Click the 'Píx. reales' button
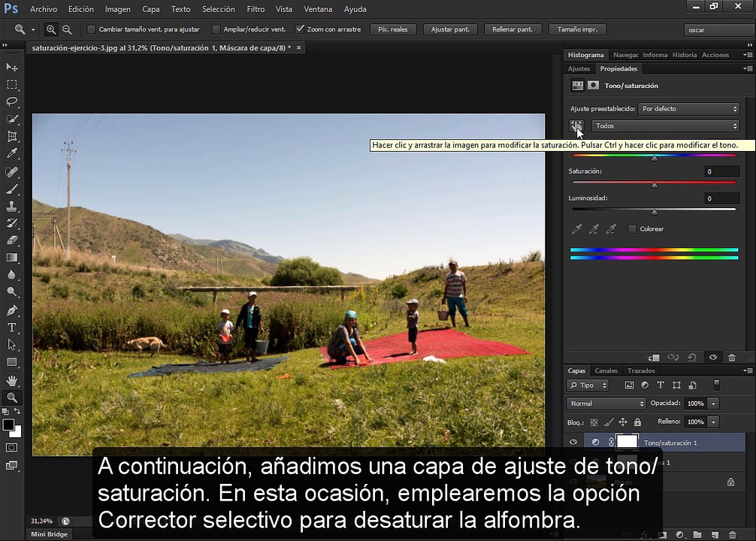The height and width of the screenshot is (541, 756). [x=393, y=29]
